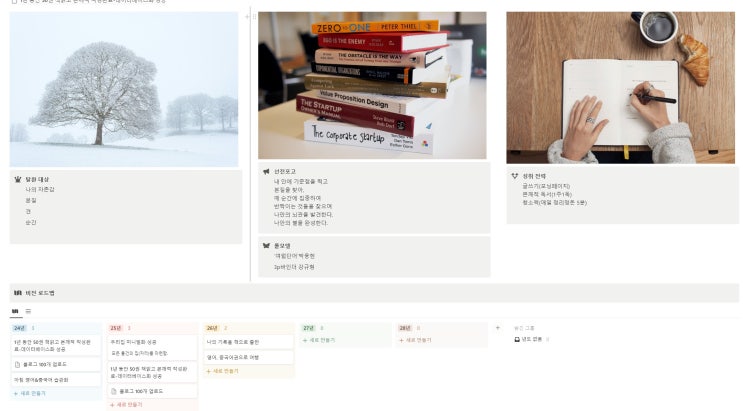The width and height of the screenshot is (743, 411).
Task: Click the page icon on 24년 블로그 100개 업로드 card
Action: pyautogui.click(x=18, y=365)
